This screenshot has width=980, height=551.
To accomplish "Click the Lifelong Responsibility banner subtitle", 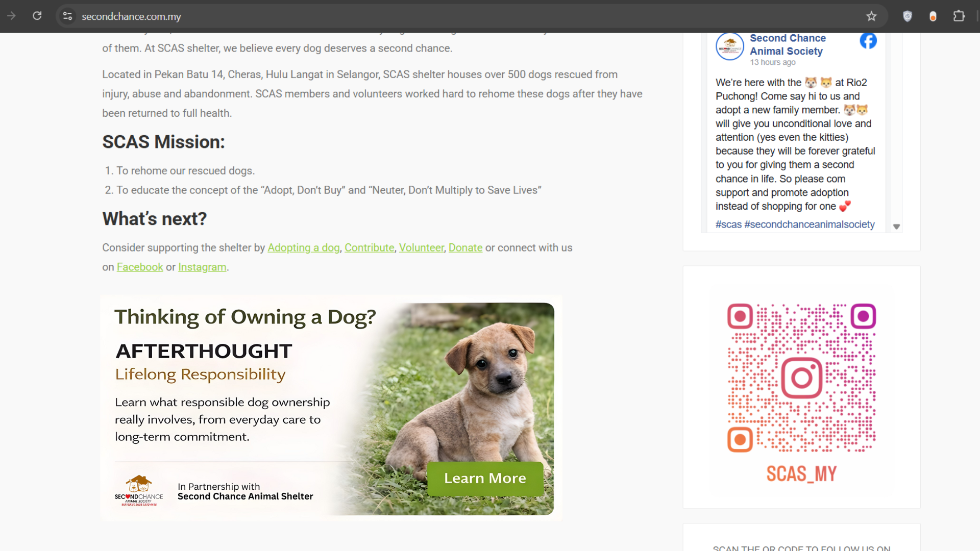I will [x=200, y=374].
